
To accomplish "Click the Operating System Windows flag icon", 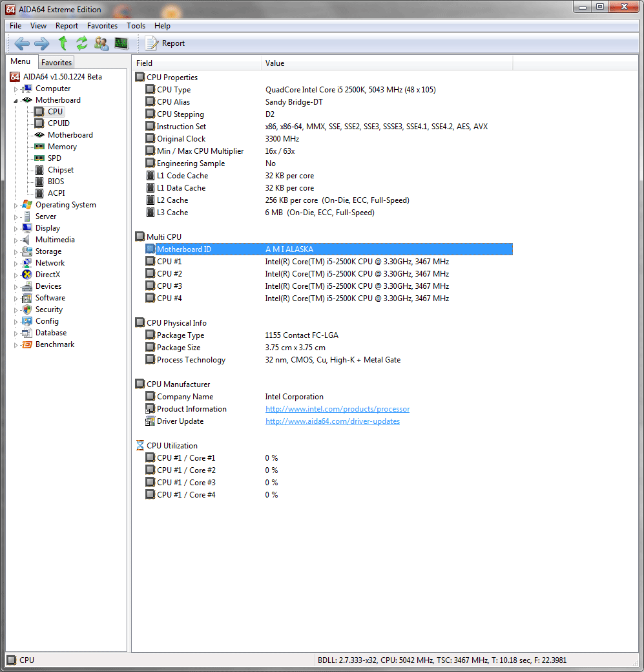I will [27, 205].
